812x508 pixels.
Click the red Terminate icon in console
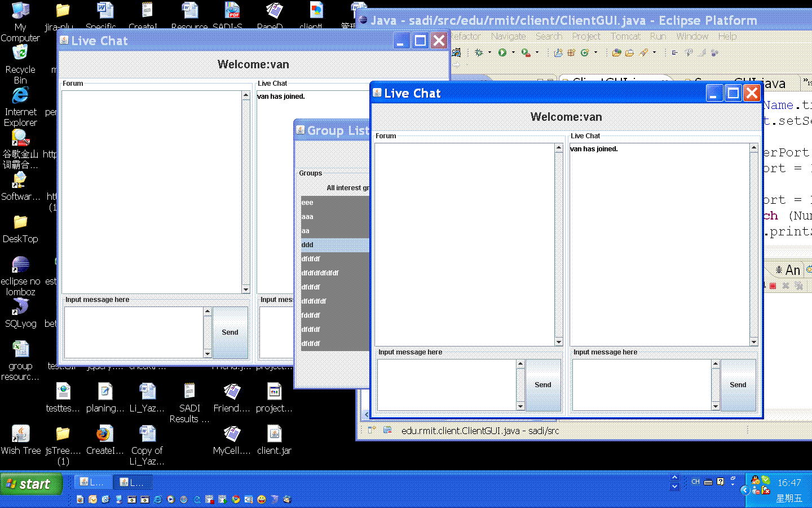(773, 286)
